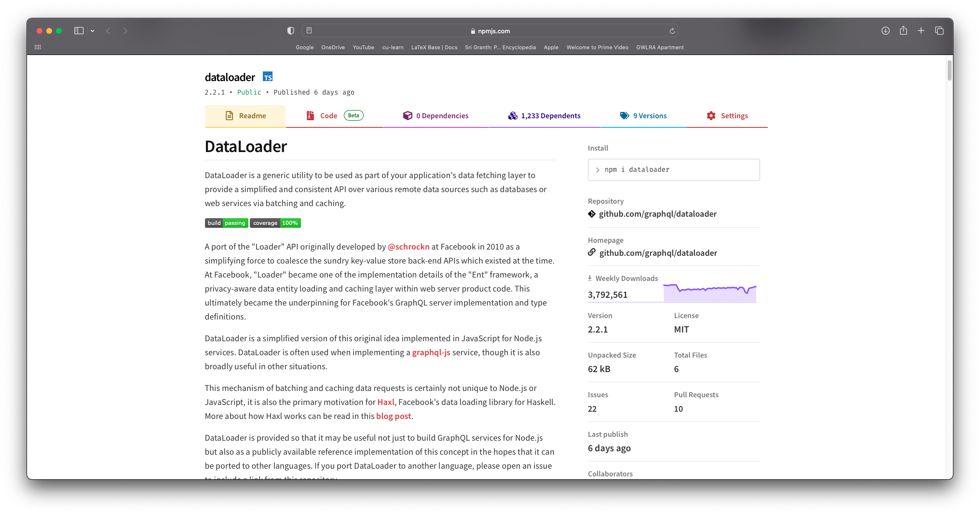Click the weekly downloads count 3,792,561
980x515 pixels.
point(608,295)
